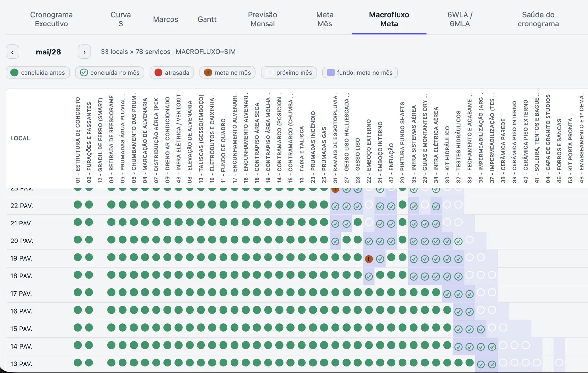Click 13 PAV. empty circle under 46 Forros e Sancas

pyautogui.click(x=559, y=363)
